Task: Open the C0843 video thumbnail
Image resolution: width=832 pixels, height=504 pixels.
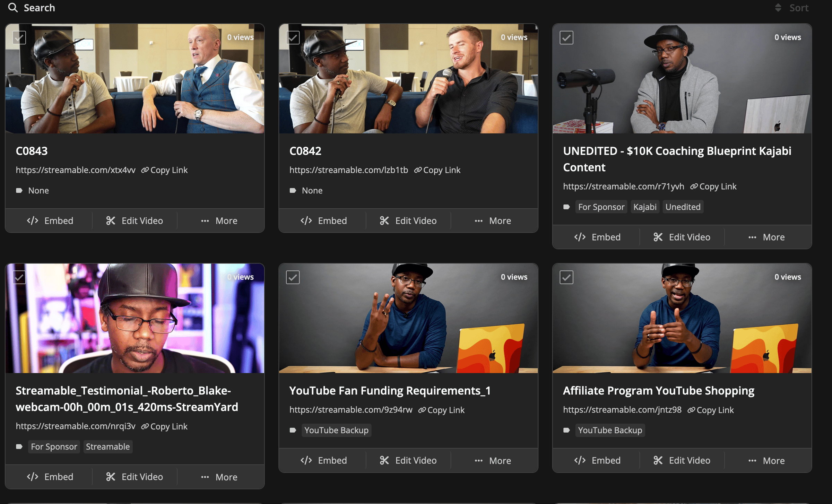Action: pos(135,79)
